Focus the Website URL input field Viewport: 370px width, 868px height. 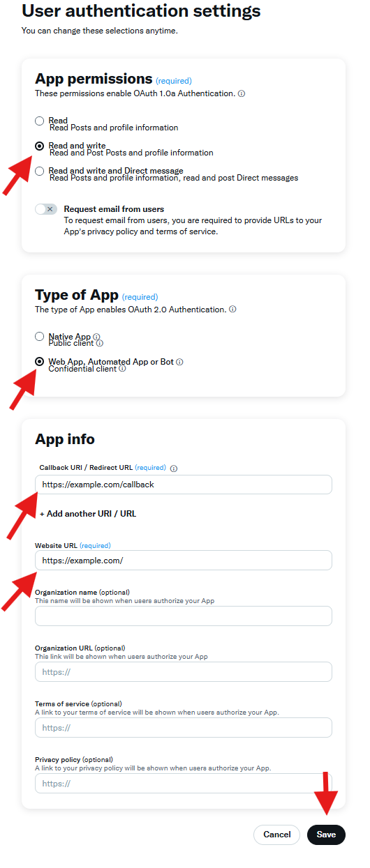point(184,561)
